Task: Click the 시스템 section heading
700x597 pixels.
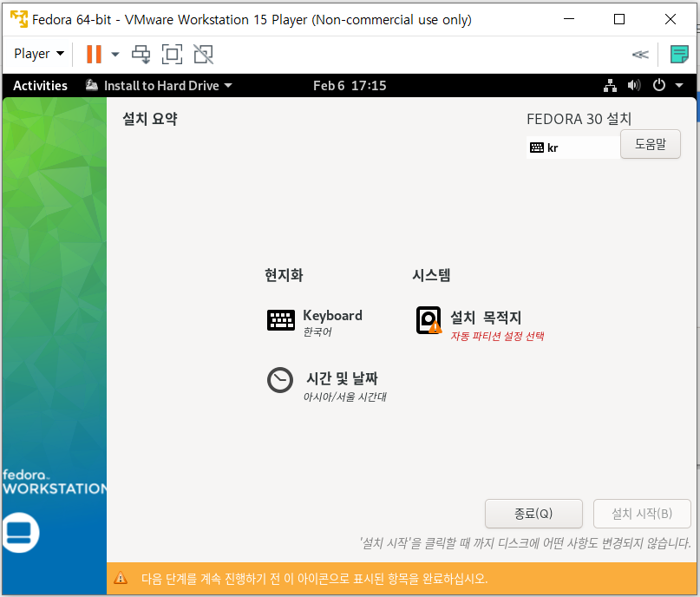Action: [x=431, y=275]
